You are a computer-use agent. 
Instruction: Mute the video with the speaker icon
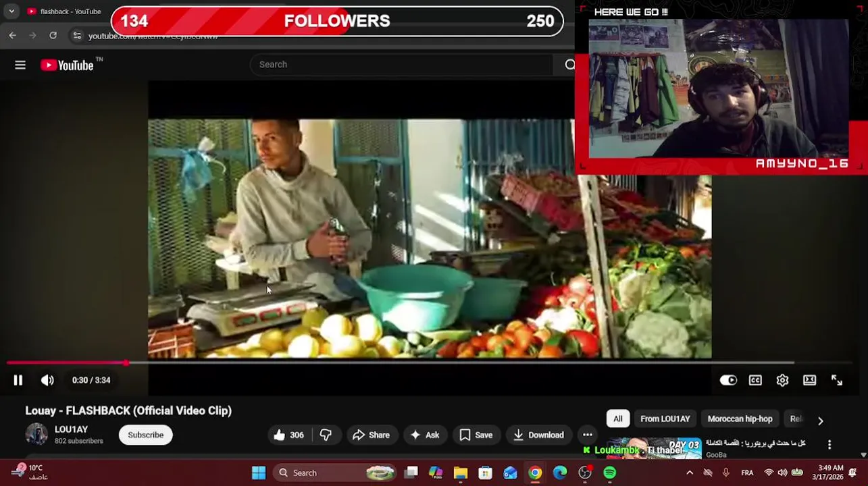coord(47,380)
